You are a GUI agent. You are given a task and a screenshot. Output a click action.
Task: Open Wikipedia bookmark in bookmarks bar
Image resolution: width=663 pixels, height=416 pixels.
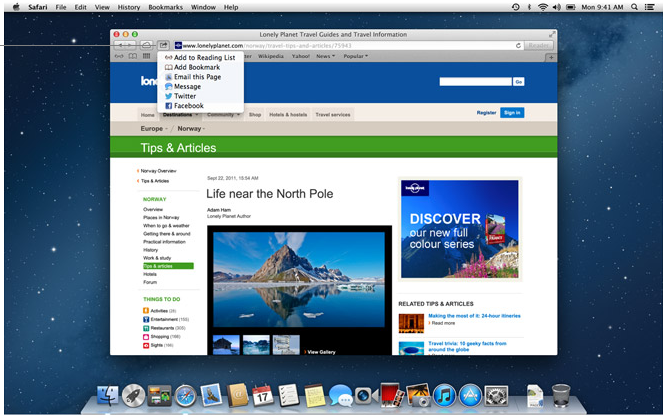coord(271,56)
